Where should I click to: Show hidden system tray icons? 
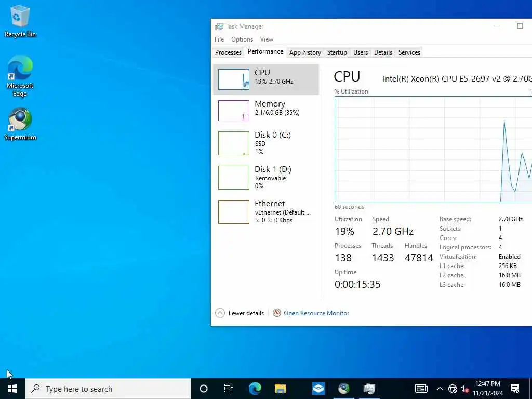pyautogui.click(x=440, y=389)
